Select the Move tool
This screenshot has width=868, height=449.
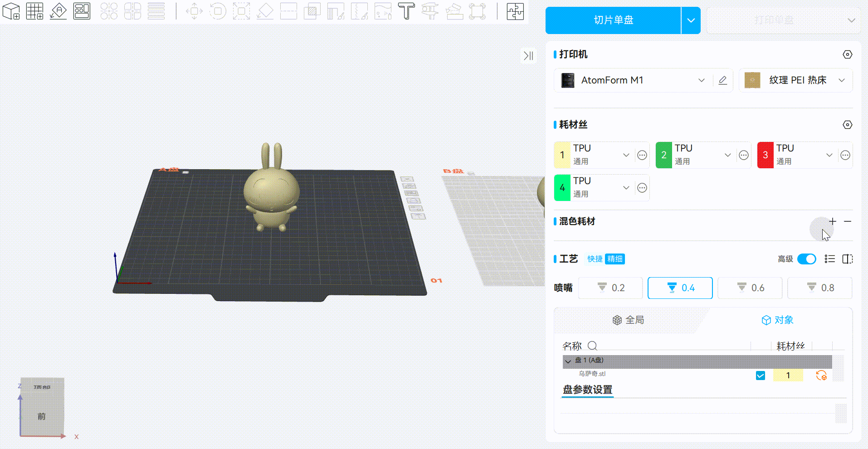click(x=194, y=11)
